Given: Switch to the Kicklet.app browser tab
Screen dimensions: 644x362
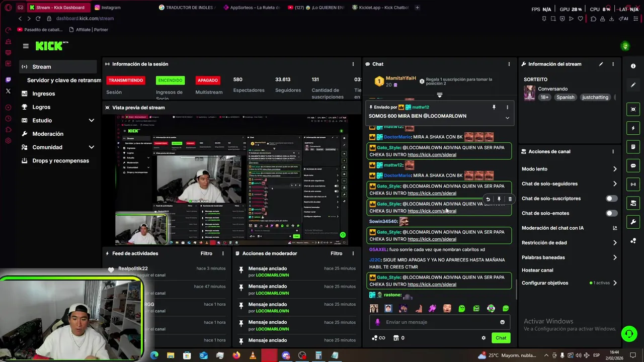Looking at the screenshot, I should pos(381,8).
